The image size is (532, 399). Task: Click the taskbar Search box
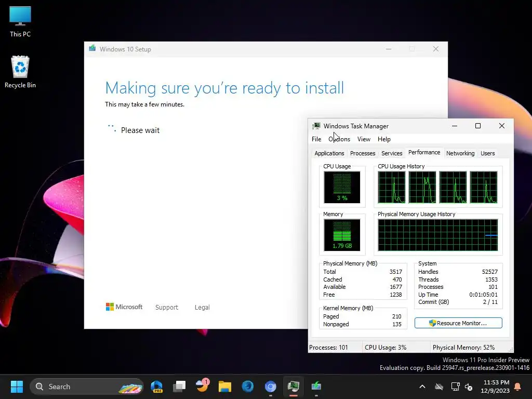coord(87,387)
